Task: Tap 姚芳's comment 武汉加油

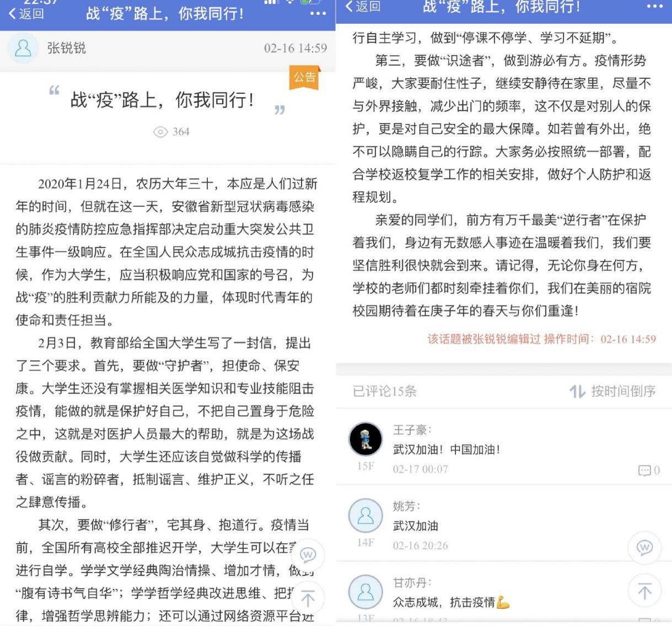Action: [416, 526]
